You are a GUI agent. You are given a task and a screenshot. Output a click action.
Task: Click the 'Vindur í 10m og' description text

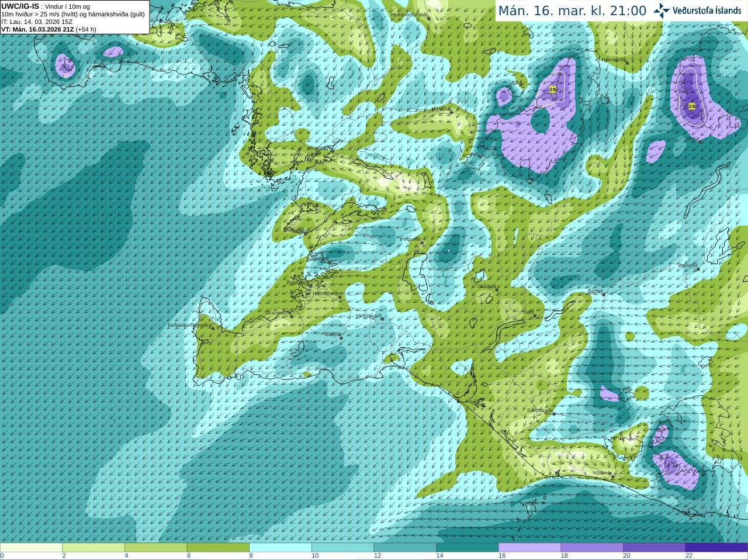[x=67, y=6]
